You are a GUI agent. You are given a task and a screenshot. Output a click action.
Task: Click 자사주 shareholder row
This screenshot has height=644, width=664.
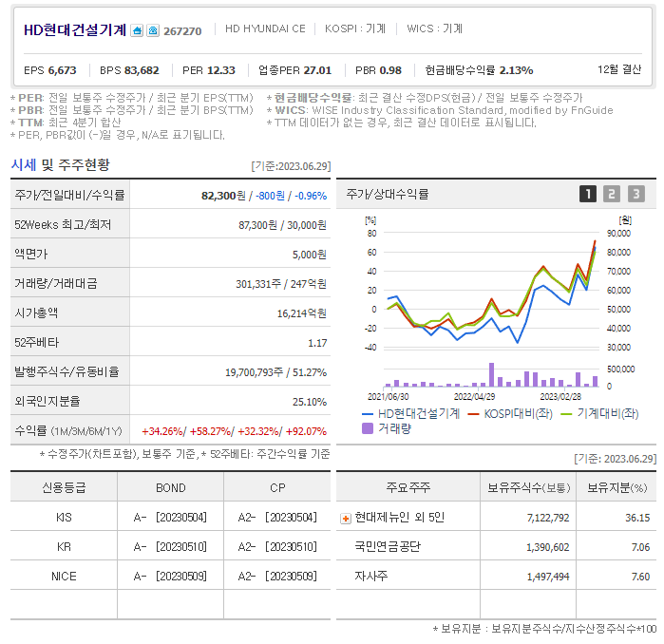pos(496,577)
